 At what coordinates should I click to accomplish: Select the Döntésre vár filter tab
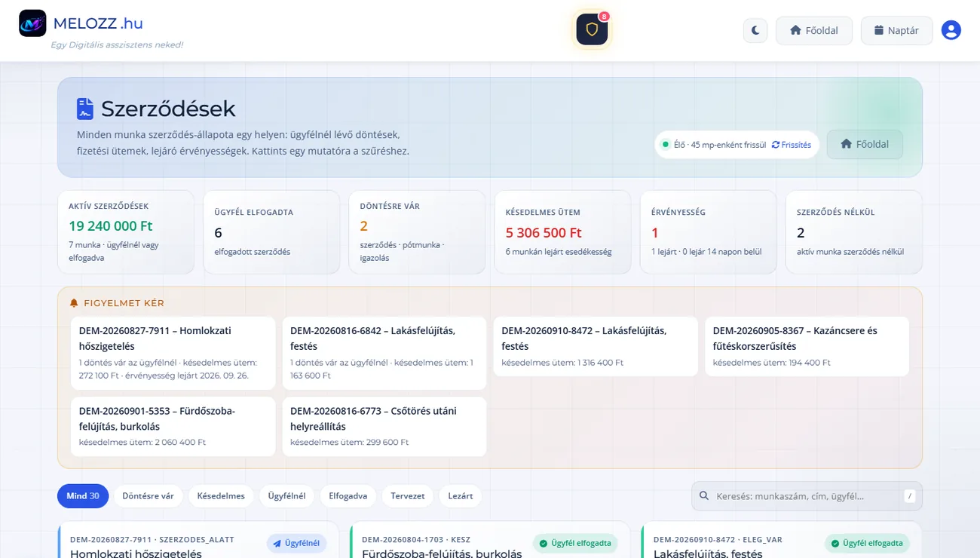[x=148, y=496]
